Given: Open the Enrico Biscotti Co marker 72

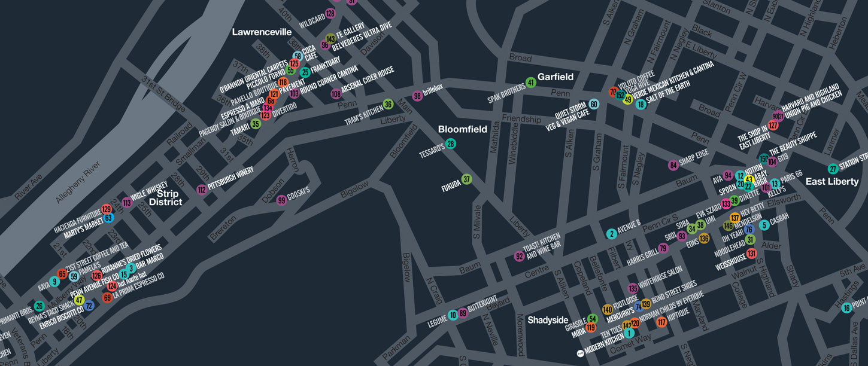Looking at the screenshot, I should click(89, 306).
